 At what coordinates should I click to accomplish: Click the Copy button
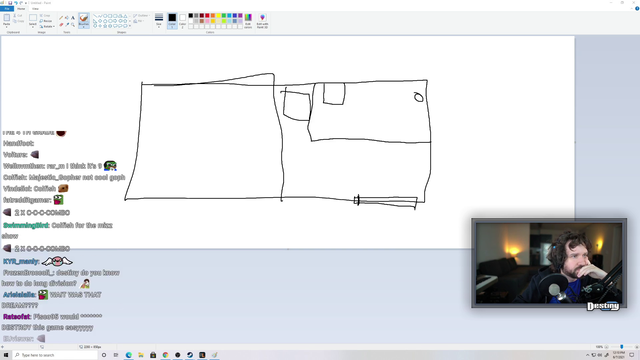[x=18, y=21]
